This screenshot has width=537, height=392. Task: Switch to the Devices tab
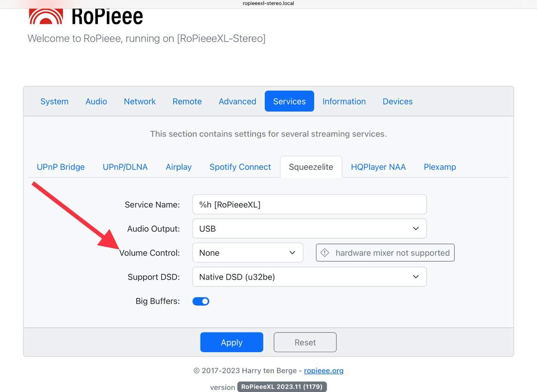398,101
